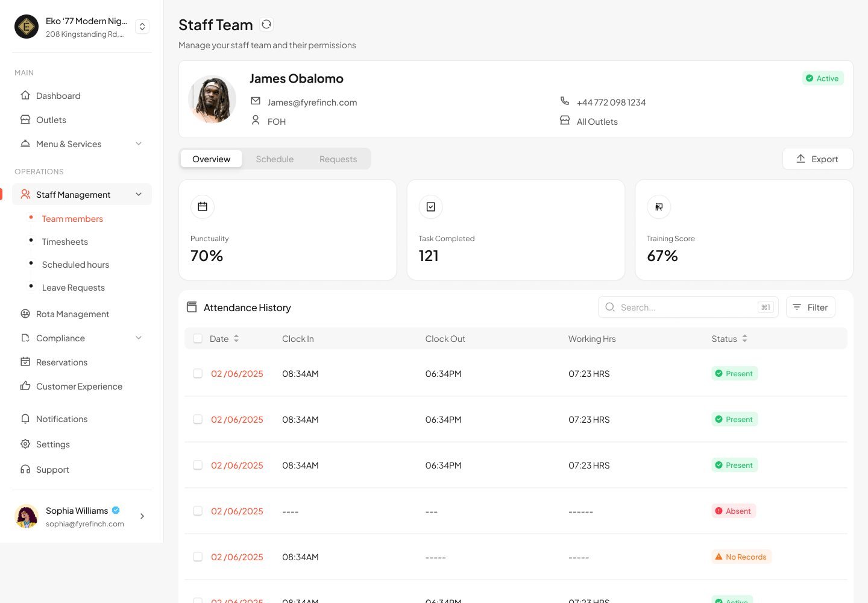Switch to the Schedule tab
This screenshot has height=603, width=868.
pos(275,159)
